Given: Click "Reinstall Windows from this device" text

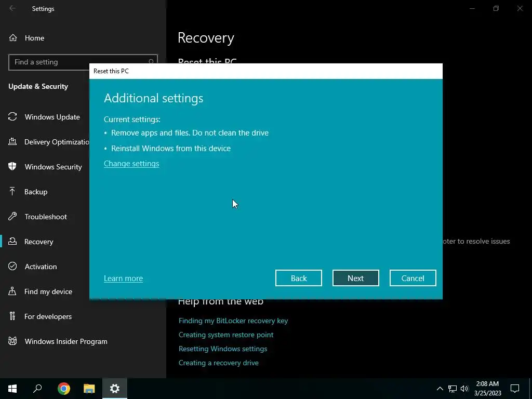Looking at the screenshot, I should pos(170,148).
